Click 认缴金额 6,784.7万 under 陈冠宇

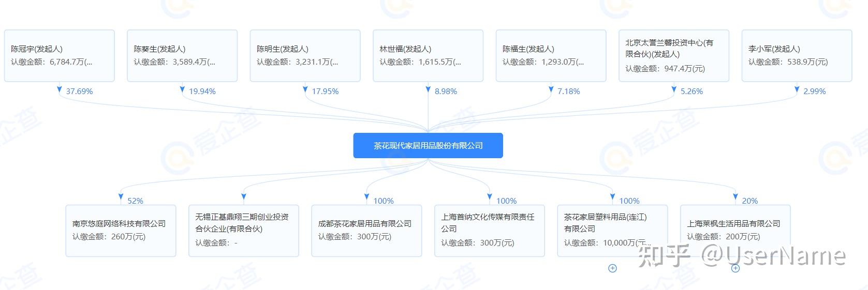tap(52, 62)
